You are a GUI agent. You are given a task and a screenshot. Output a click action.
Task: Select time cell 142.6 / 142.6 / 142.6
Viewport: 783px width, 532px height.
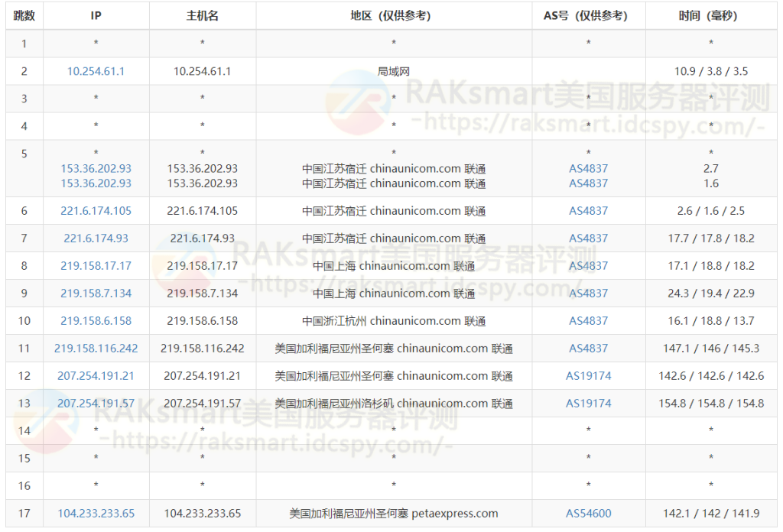pyautogui.click(x=711, y=376)
